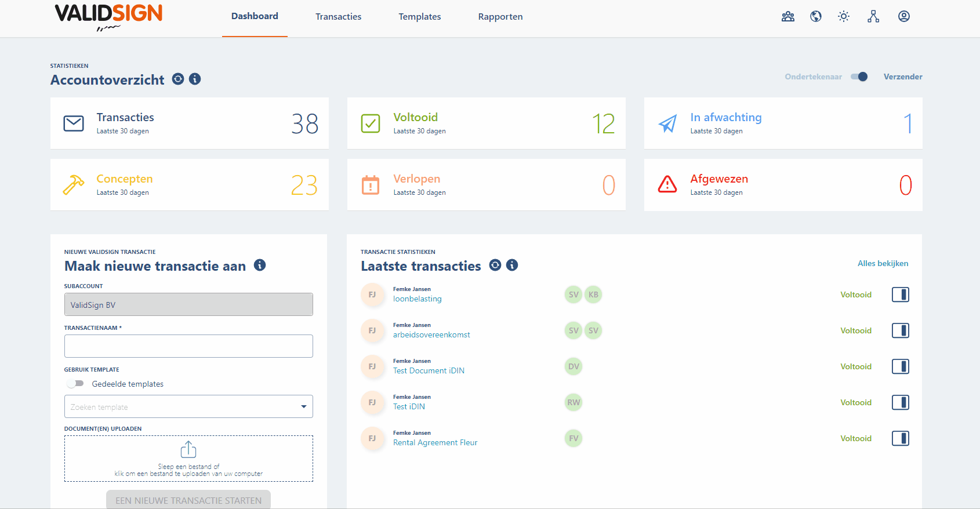Open the loonbelasting transaction link
Screen dimensions: 980x509
418,299
